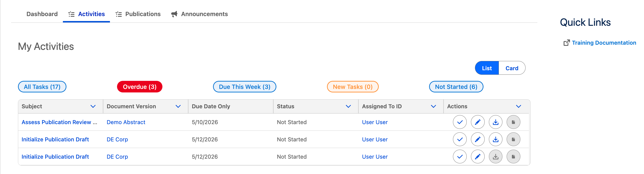This screenshot has height=174, width=644.
Task: Filter by All Tasks (17)
Action: tap(42, 87)
